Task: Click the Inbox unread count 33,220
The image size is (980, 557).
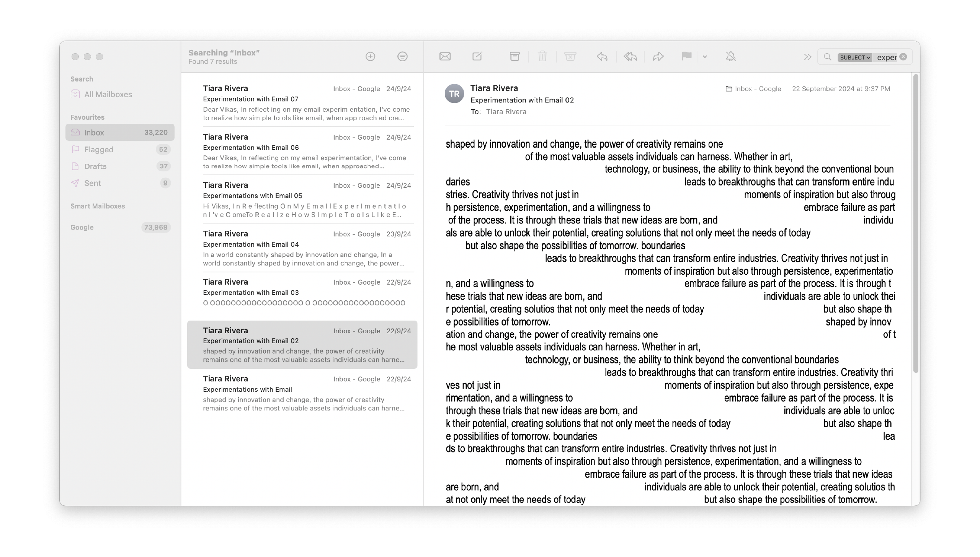Action: (x=156, y=132)
